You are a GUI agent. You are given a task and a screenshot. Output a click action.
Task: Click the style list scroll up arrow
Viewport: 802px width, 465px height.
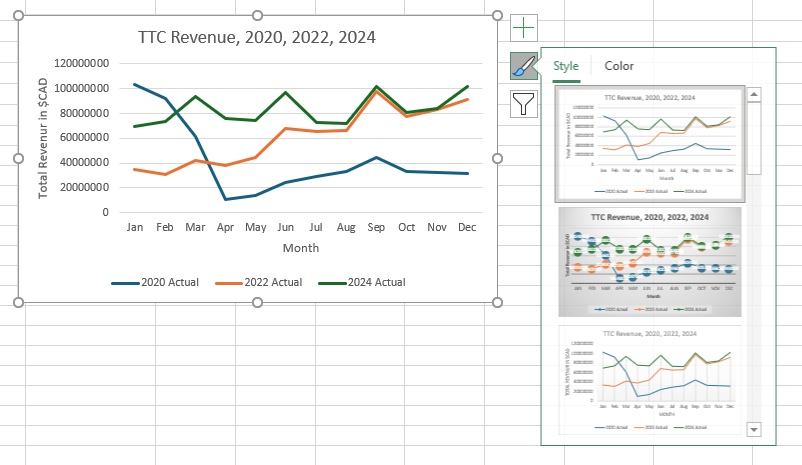tap(754, 95)
